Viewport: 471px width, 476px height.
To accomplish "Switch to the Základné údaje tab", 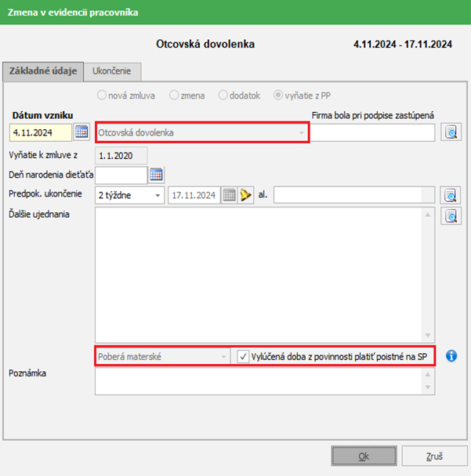I will [x=43, y=71].
